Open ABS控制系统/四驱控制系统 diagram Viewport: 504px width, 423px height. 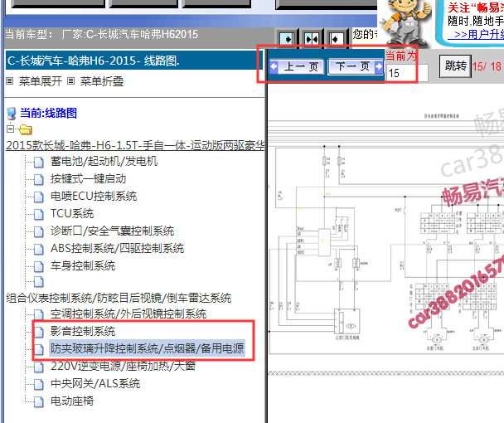pos(118,248)
